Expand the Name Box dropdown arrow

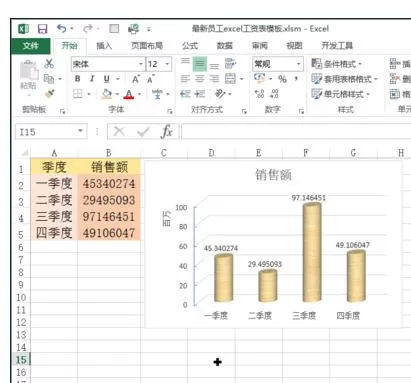pyautogui.click(x=80, y=131)
